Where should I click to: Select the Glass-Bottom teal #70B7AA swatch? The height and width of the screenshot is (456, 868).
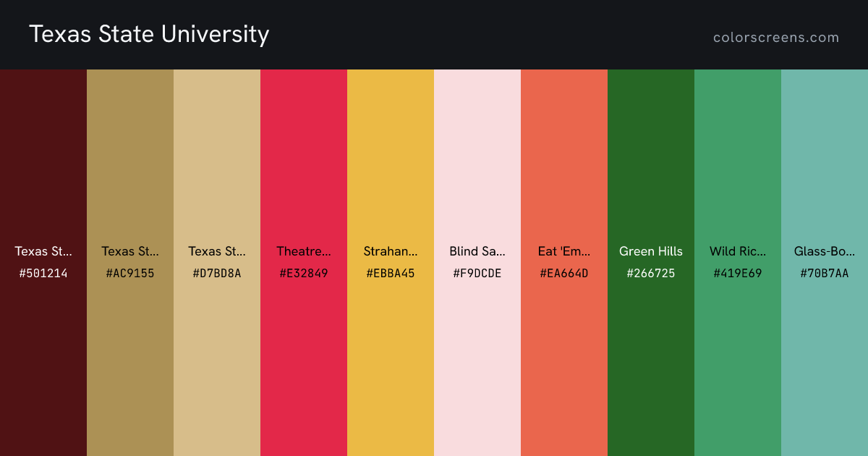[825, 263]
